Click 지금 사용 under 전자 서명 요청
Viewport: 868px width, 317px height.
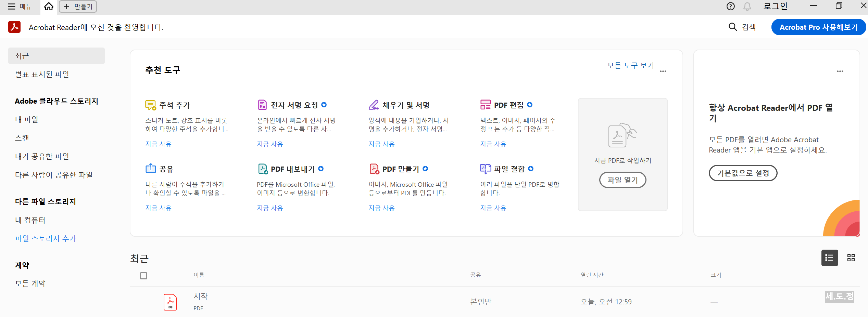coord(270,144)
